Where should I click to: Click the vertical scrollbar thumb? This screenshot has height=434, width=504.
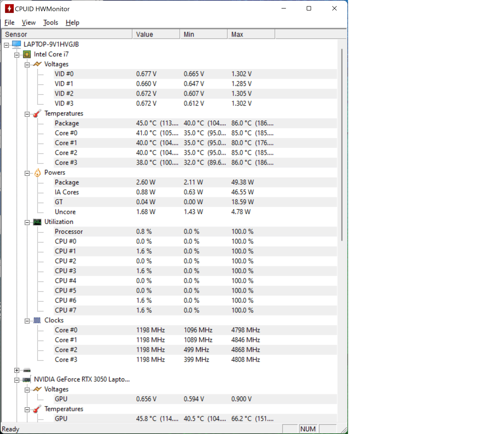pos(342,145)
